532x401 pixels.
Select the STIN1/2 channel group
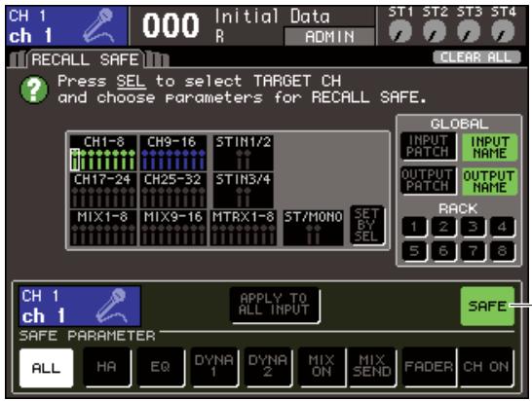(x=244, y=153)
